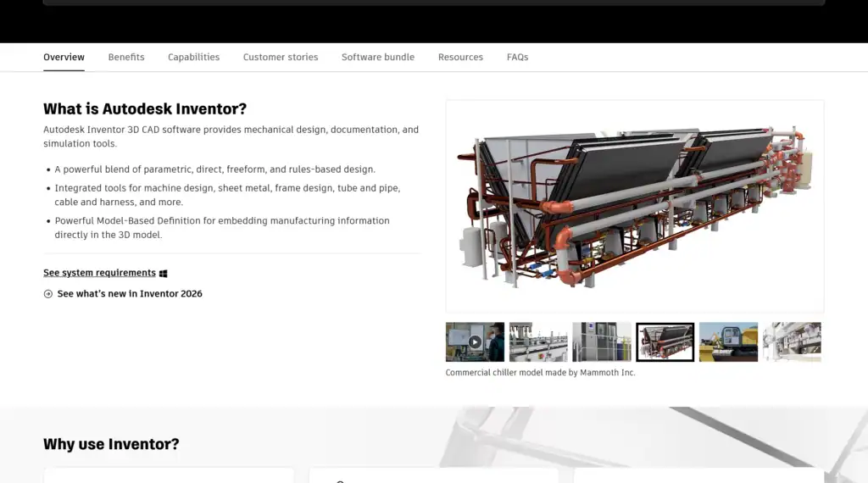Click the bullet about integrated machine design tools
This screenshot has height=483, width=868.
pyautogui.click(x=227, y=195)
